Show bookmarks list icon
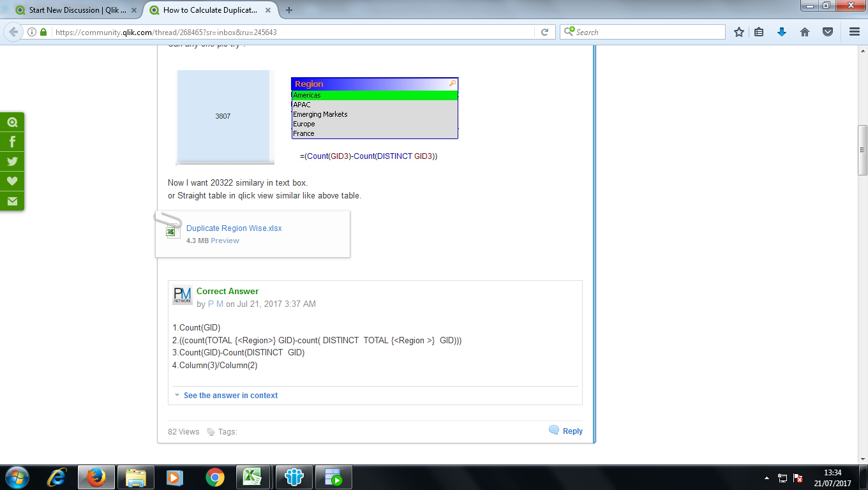The height and width of the screenshot is (490, 868). 759,32
